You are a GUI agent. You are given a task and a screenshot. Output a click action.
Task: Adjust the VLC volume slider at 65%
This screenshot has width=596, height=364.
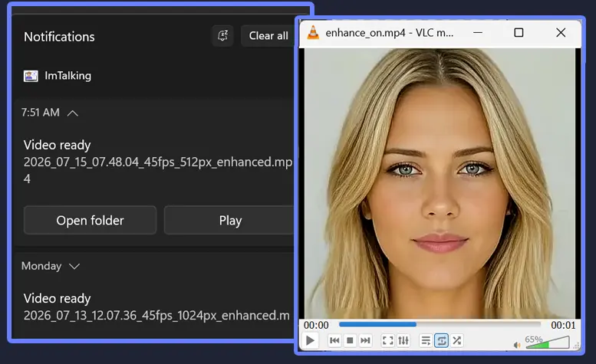(548, 343)
